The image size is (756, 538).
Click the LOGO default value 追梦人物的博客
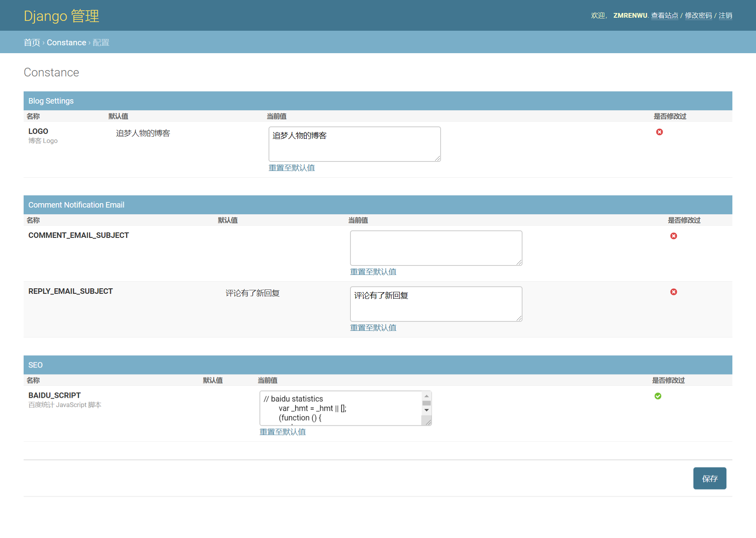(x=143, y=133)
